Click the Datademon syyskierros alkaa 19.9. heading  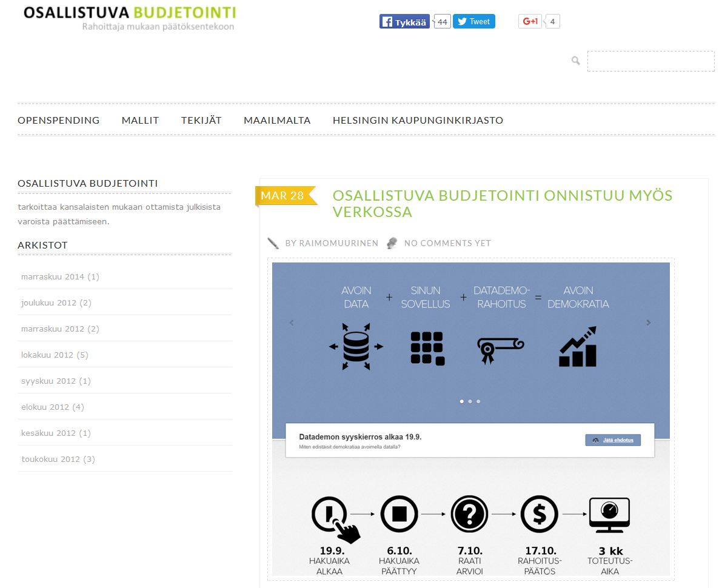pos(360,437)
